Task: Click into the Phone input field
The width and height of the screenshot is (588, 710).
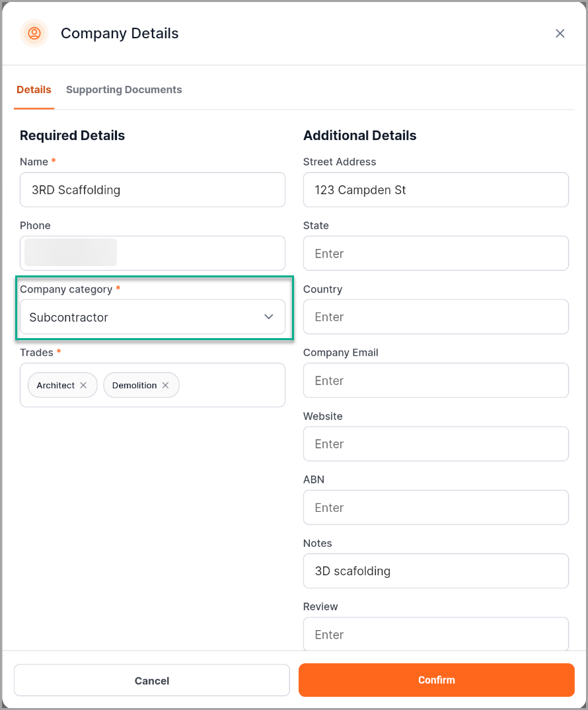Action: click(x=198, y=253)
